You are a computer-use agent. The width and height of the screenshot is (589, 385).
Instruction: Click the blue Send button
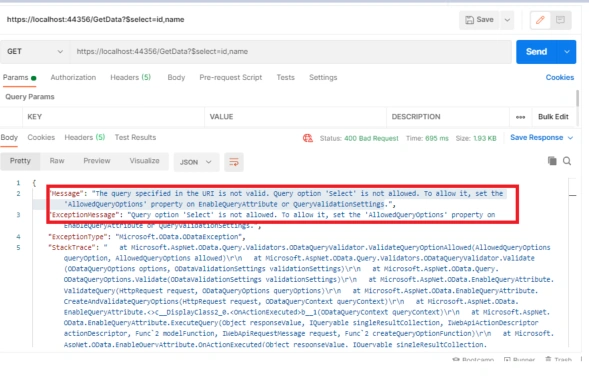(x=536, y=52)
